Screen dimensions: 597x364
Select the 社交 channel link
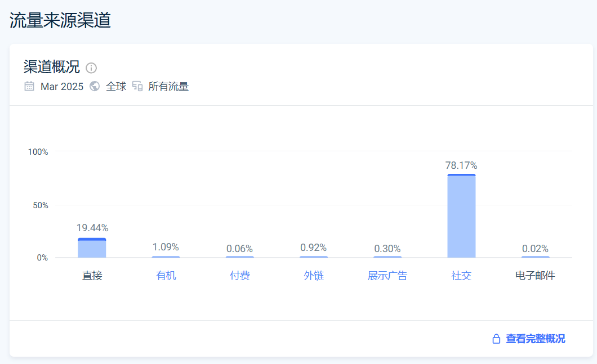(461, 276)
